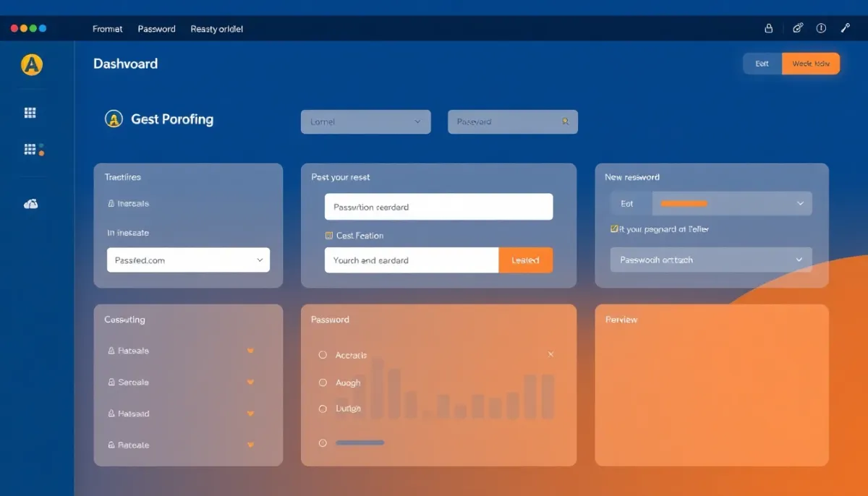
Task: Dismiss with the X in the Password panel
Action: click(x=551, y=354)
